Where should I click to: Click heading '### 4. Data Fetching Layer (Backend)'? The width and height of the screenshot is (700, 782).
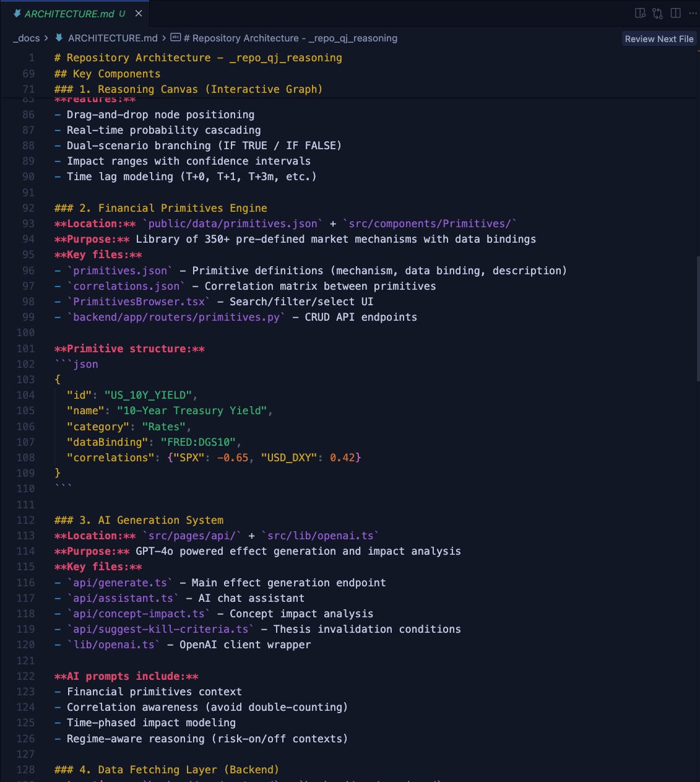[166, 770]
